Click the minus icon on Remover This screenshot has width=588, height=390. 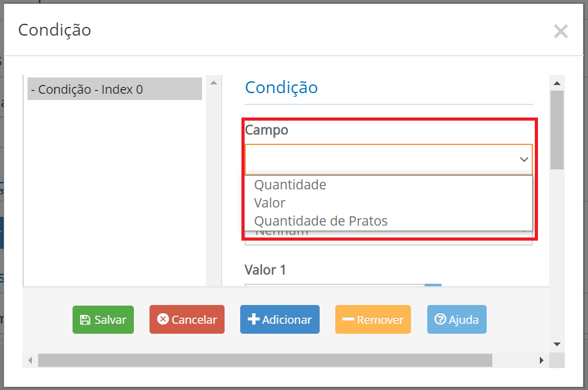[348, 319]
